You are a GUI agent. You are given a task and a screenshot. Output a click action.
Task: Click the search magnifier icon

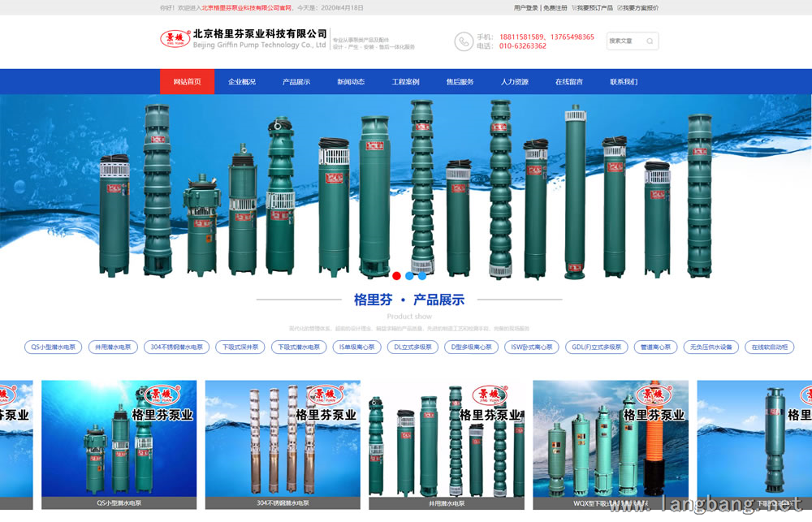650,41
